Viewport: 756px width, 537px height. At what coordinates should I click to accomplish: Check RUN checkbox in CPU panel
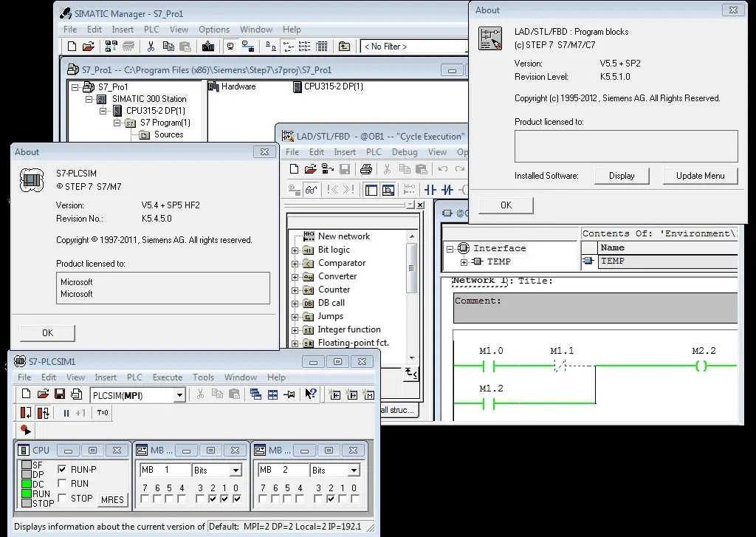[62, 483]
